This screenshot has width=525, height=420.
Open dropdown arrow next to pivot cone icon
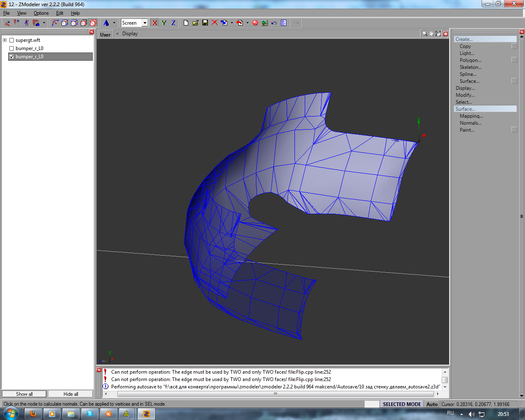114,23
